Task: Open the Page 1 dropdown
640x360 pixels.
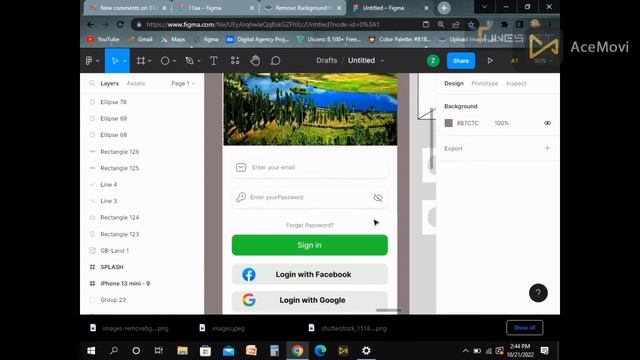Action: (x=183, y=83)
